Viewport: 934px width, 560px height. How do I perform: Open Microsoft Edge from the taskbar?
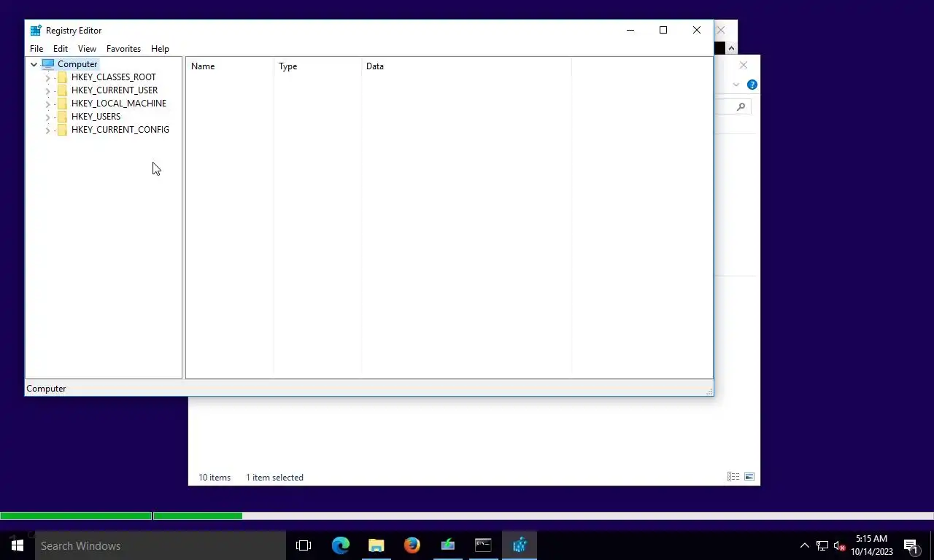pyautogui.click(x=341, y=545)
